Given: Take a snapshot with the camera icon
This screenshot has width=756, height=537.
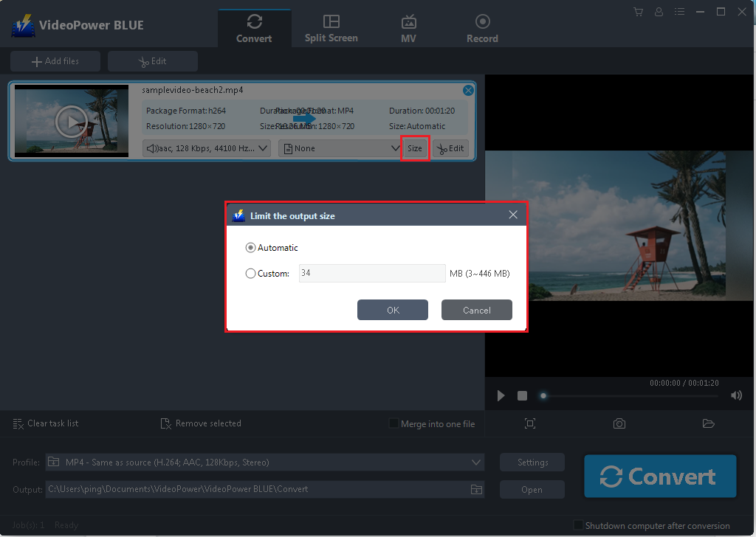Looking at the screenshot, I should point(619,423).
